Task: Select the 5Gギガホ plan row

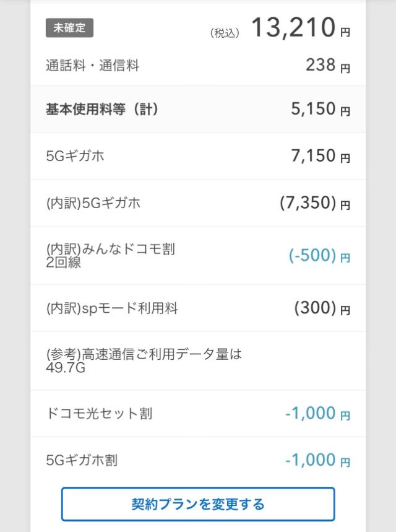Action: coord(198,156)
